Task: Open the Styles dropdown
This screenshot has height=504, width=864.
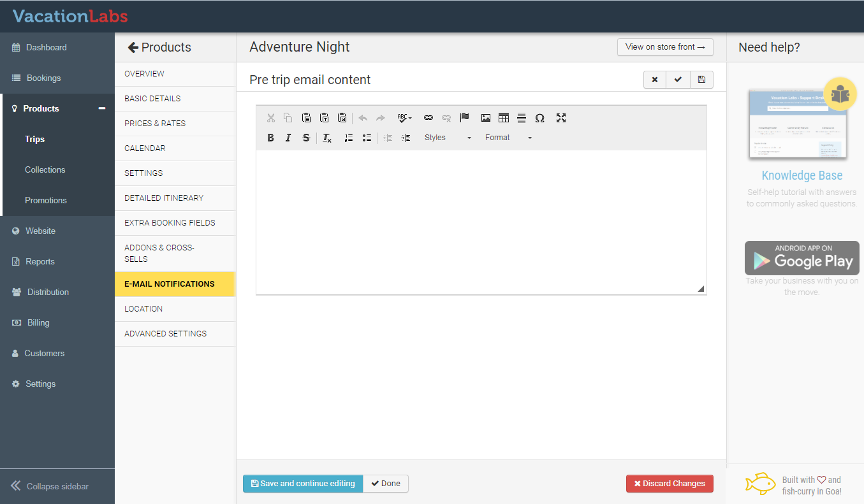Action: point(448,138)
